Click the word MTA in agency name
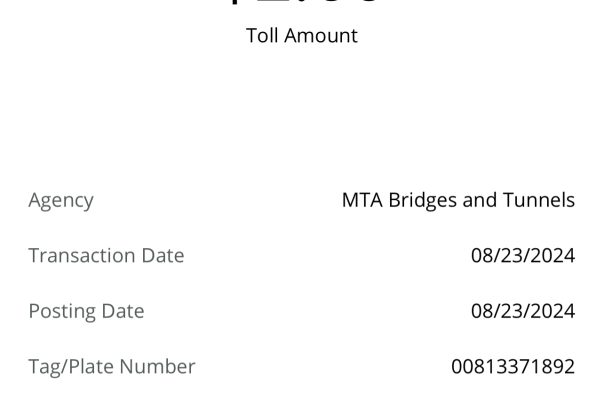The width and height of the screenshot is (604, 400). (x=362, y=200)
